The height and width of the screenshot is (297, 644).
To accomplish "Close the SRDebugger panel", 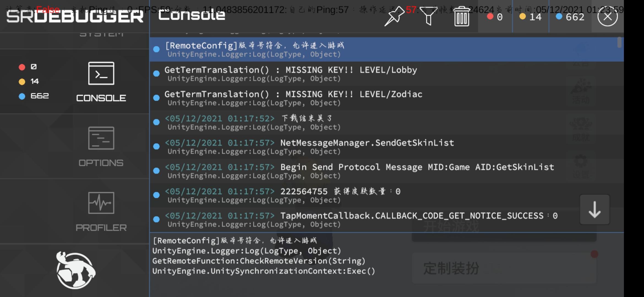I will point(607,16).
